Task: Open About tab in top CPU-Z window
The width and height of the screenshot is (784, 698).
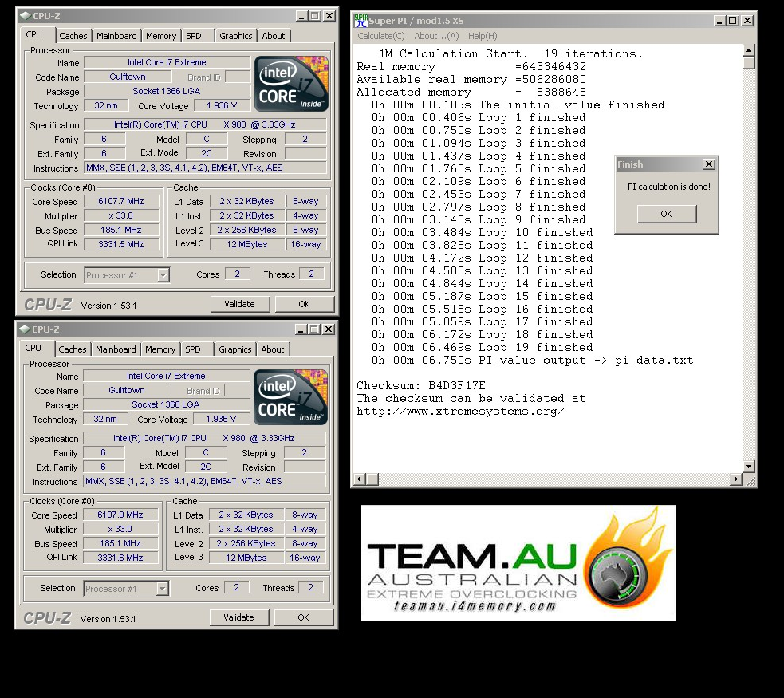Action: 274,36
